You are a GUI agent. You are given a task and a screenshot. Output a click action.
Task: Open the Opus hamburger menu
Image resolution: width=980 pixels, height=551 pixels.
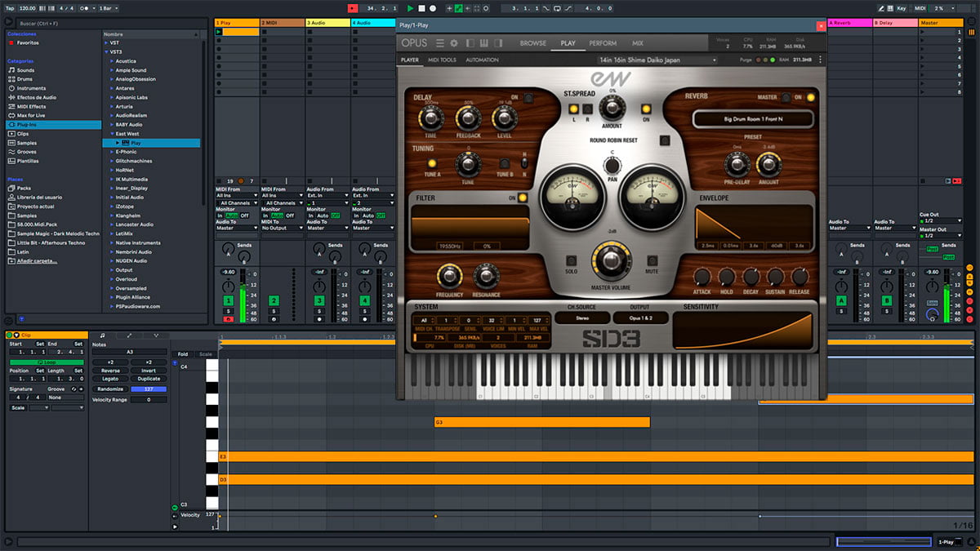click(x=440, y=43)
